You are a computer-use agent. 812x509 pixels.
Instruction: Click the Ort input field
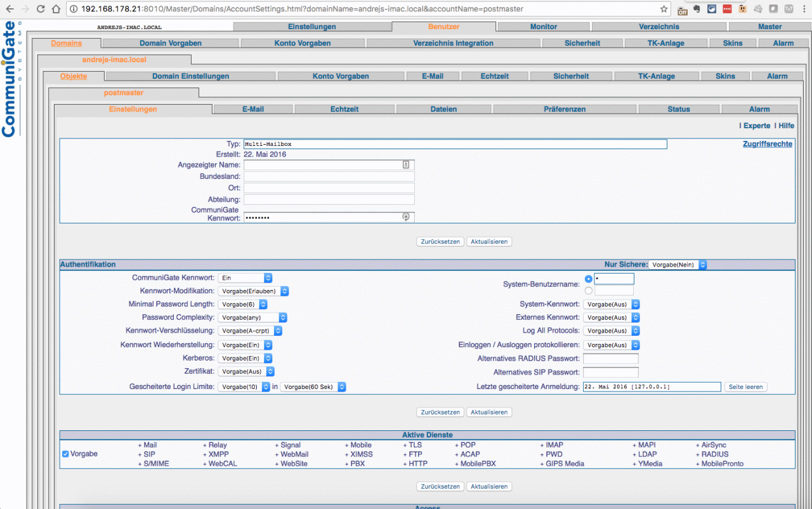point(329,188)
